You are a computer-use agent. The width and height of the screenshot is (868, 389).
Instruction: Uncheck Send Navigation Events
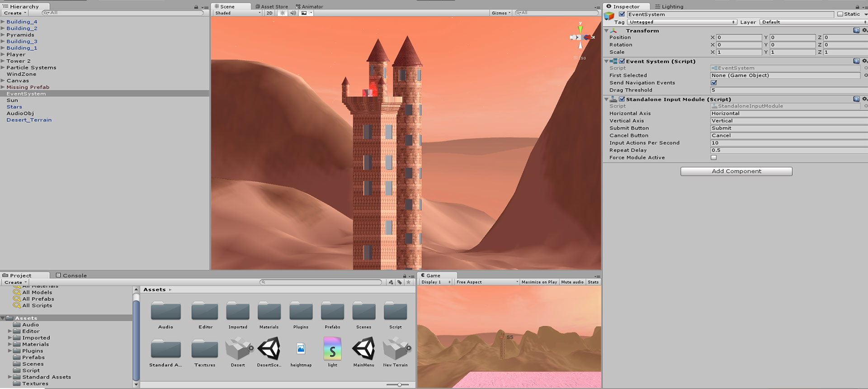(x=714, y=83)
